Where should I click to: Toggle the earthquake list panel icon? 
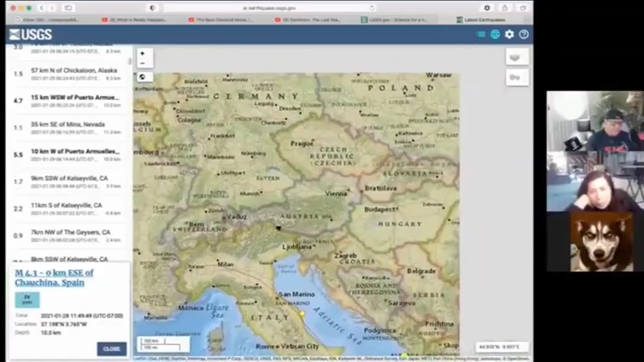[x=481, y=34]
